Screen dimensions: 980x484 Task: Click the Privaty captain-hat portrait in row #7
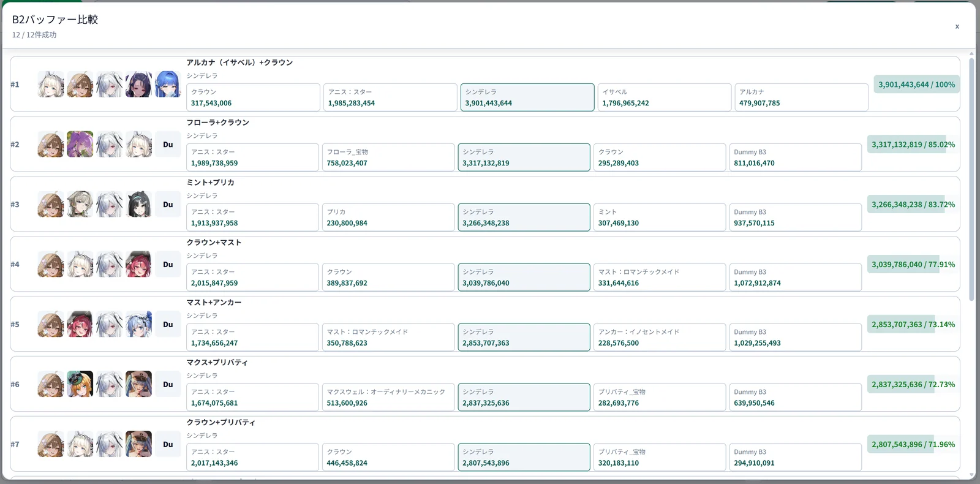[x=138, y=445]
